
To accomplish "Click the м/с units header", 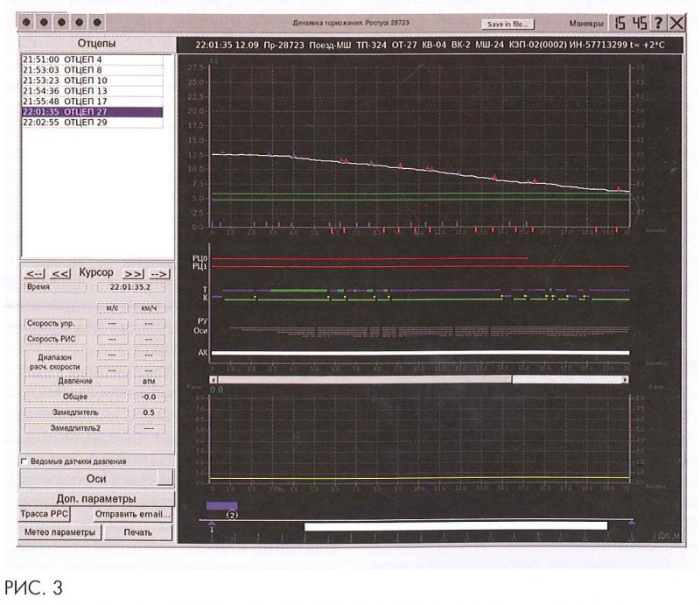I will point(112,308).
